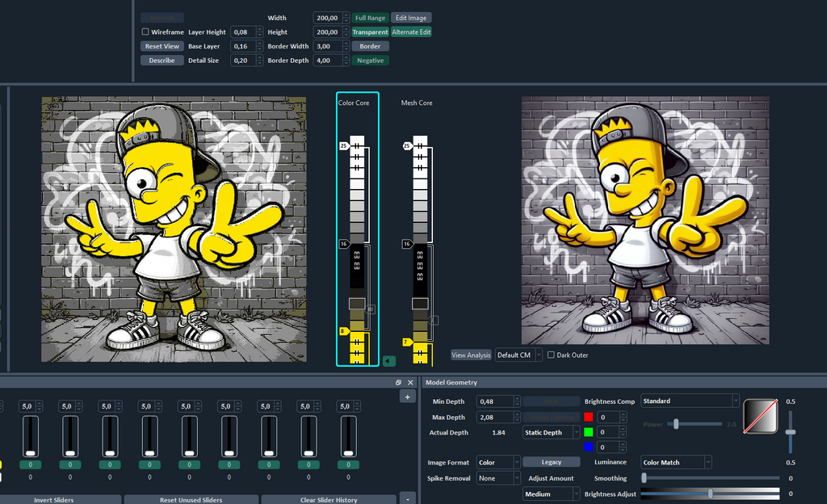Click the 25 marker on the Color Core
827x504 pixels.
[344, 145]
